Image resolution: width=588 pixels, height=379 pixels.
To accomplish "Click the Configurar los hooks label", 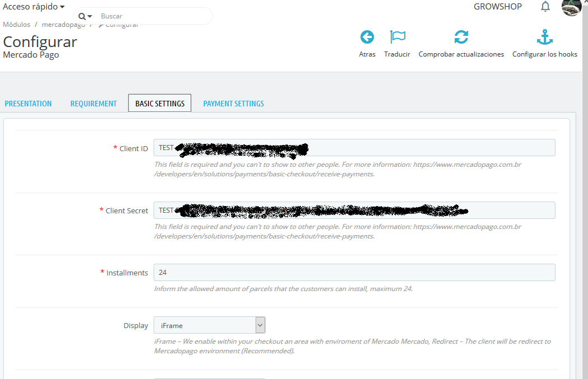I will (545, 54).
